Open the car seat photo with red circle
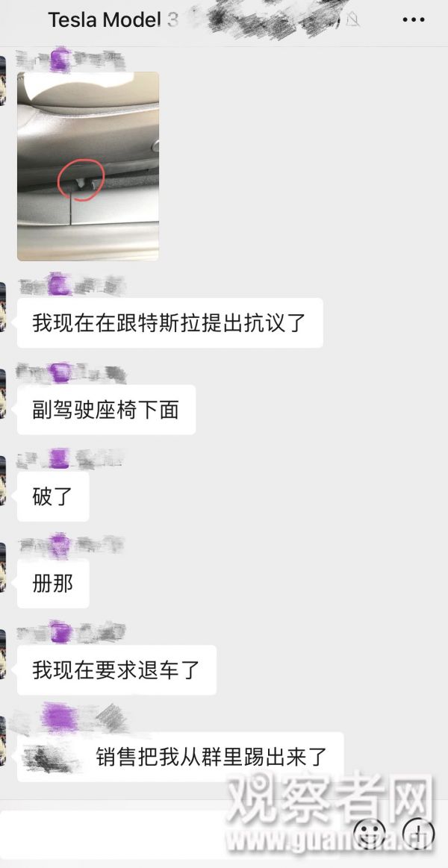The width and height of the screenshot is (448, 868). click(88, 166)
